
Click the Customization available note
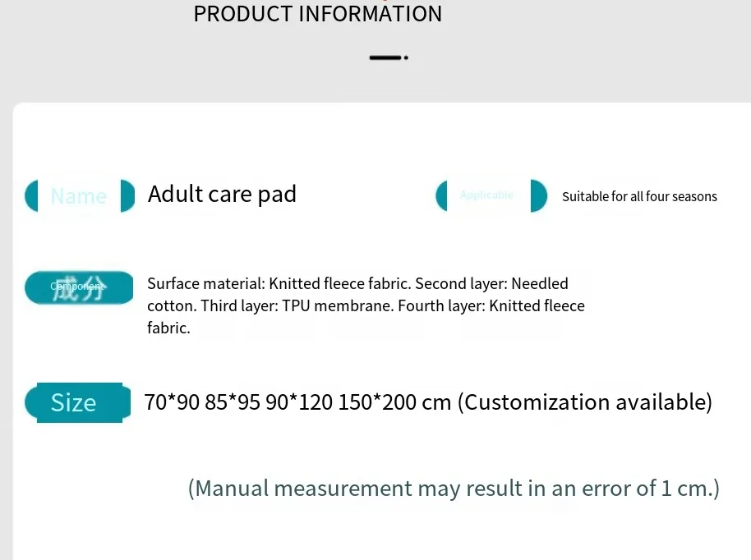pyautogui.click(x=585, y=402)
